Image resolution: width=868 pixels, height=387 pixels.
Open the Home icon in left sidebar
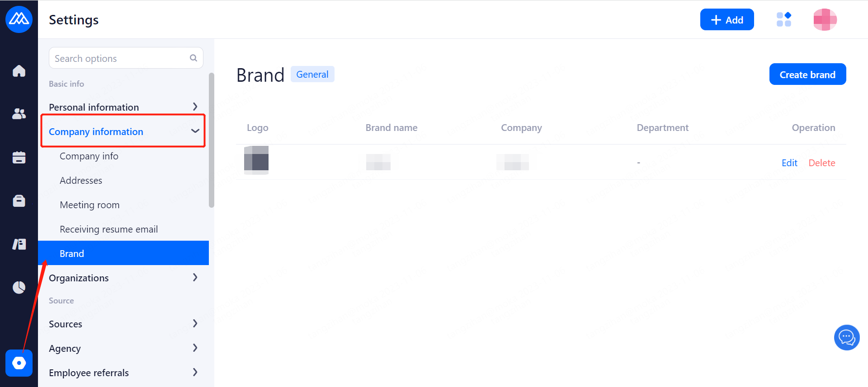tap(19, 71)
